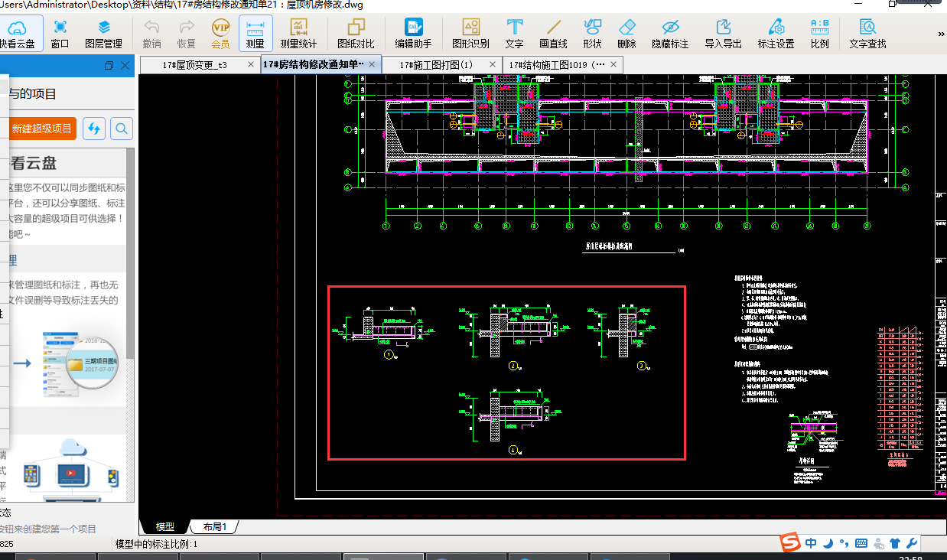Click the red rebar table in drawing

900,389
